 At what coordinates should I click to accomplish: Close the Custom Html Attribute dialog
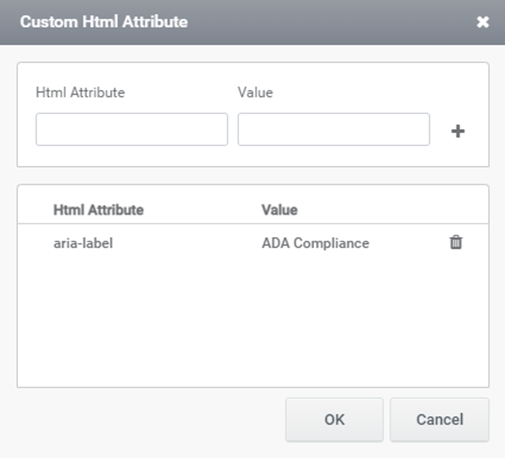[x=483, y=22]
